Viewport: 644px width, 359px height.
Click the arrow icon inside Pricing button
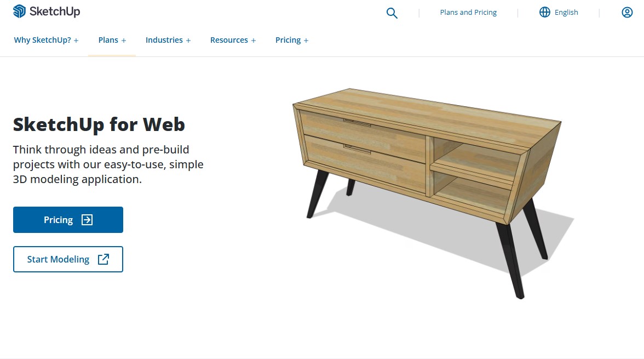[x=87, y=220]
